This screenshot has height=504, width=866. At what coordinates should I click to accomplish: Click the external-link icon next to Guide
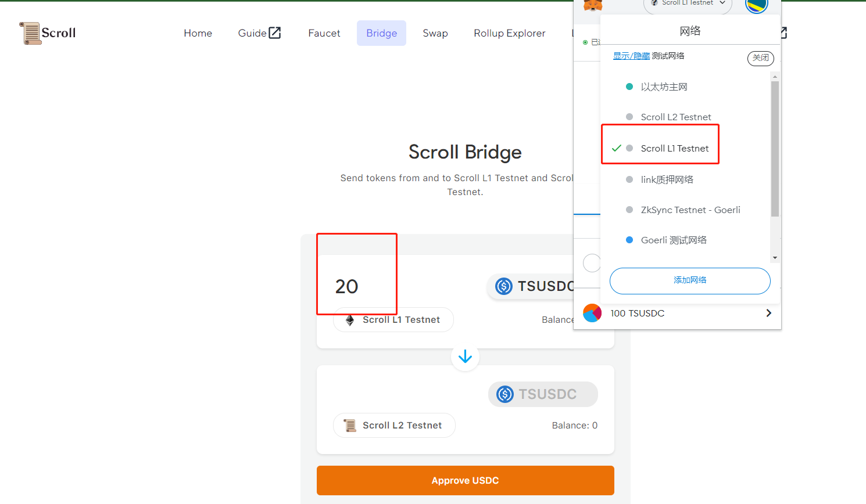pos(275,33)
